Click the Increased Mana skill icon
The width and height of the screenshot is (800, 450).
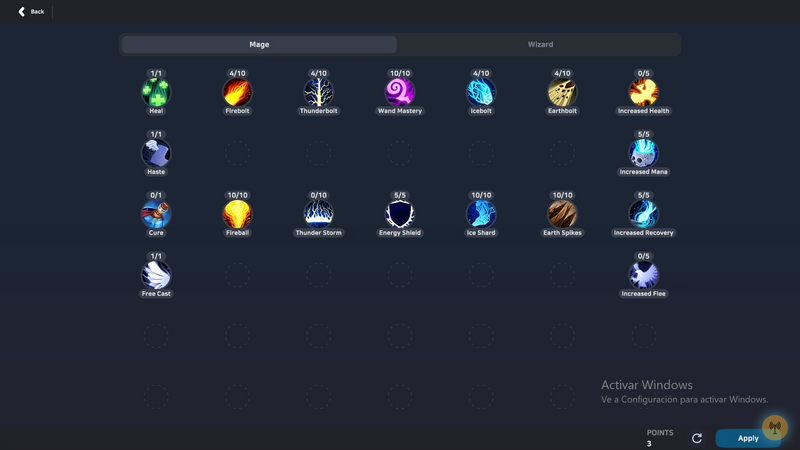tap(644, 153)
